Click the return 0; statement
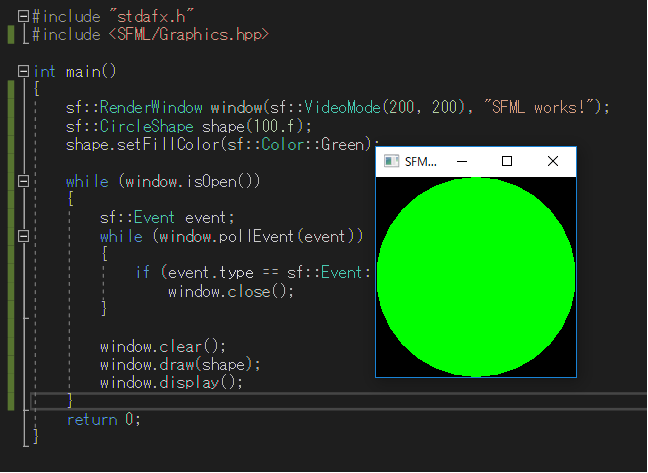 pyautogui.click(x=104, y=420)
